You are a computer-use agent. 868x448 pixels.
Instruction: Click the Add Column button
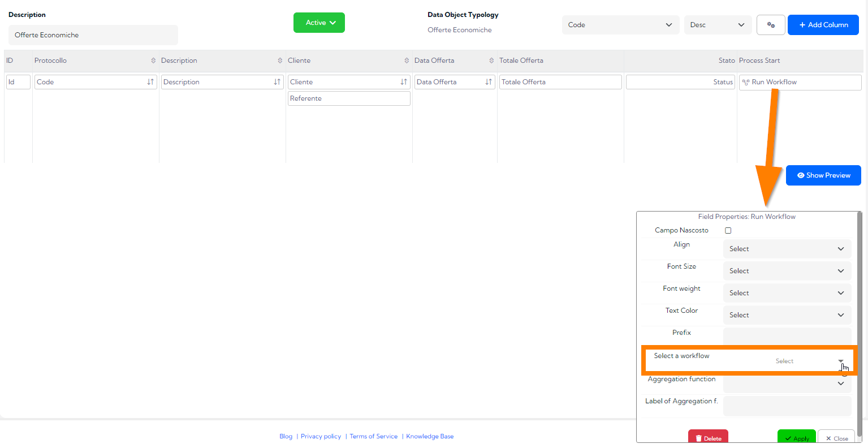pos(823,24)
